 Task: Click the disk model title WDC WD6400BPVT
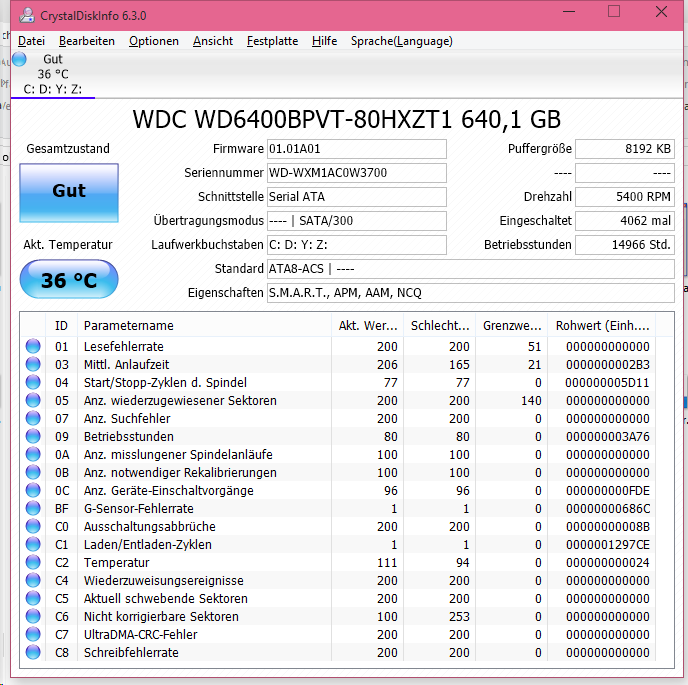[347, 119]
